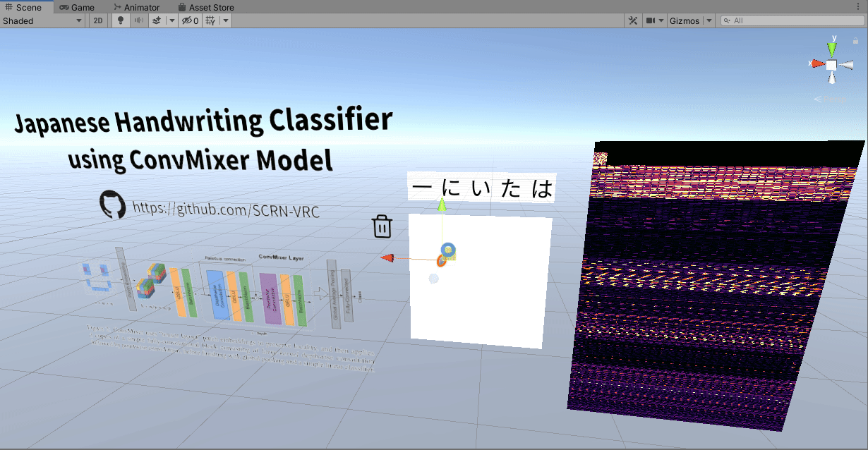
Task: Open component editor tools icon
Action: click(633, 20)
